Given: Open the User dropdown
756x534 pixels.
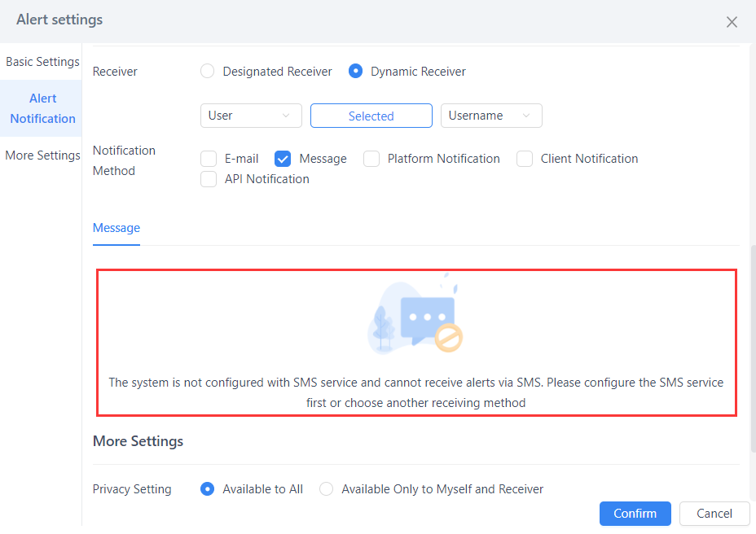Looking at the screenshot, I should tap(251, 116).
